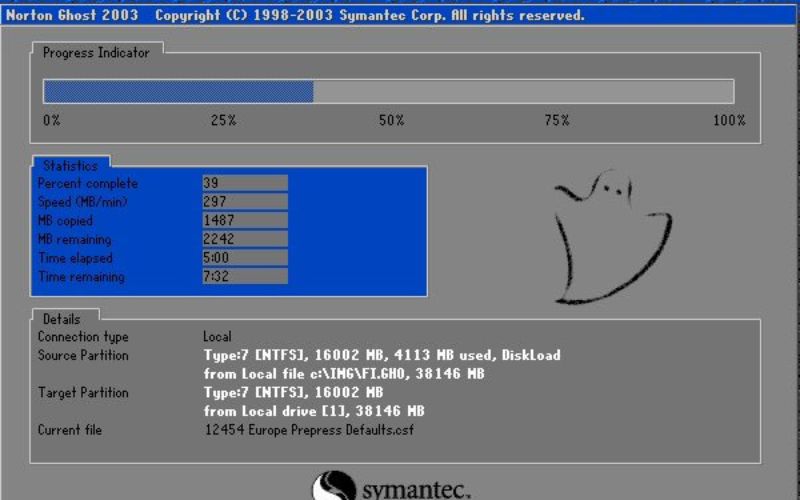This screenshot has height=500, width=800.
Task: Click the Time elapsed value 5:00
Action: [x=245, y=257]
